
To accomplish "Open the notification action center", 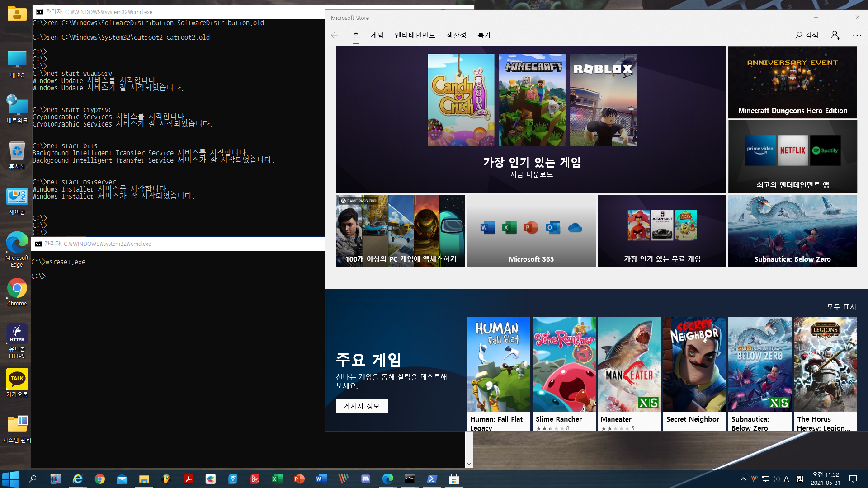I will (853, 479).
